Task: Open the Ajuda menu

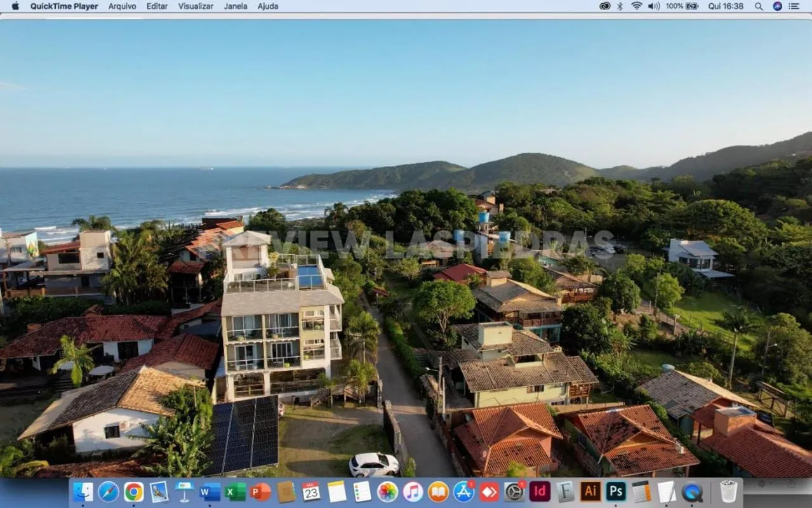Action: 267,6
